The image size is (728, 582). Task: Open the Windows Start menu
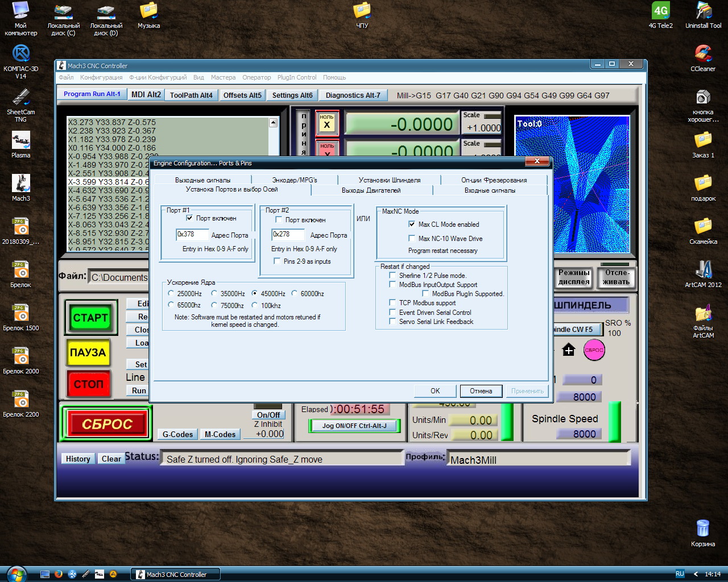pos(16,574)
